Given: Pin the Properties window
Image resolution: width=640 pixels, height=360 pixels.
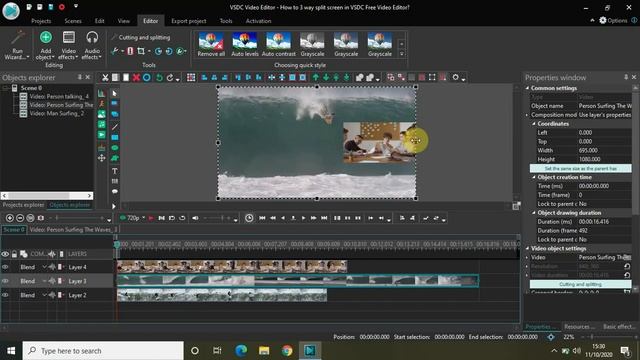Looking at the screenshot, I should [626, 77].
